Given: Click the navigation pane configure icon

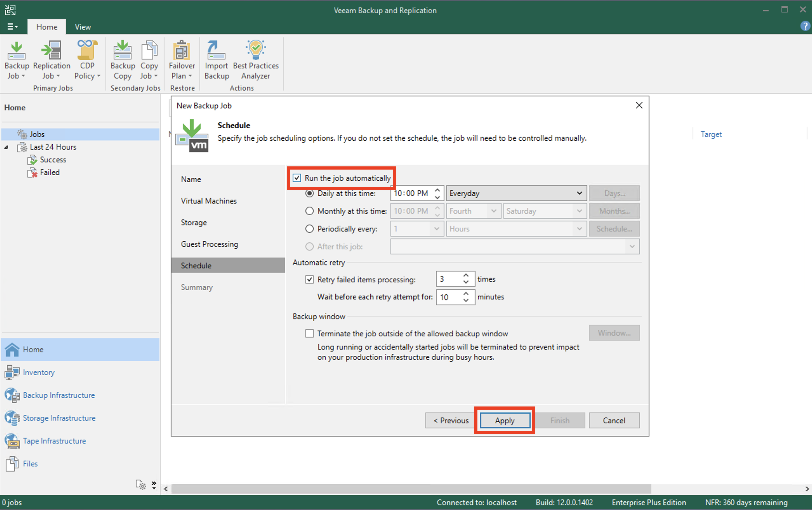Looking at the screenshot, I should 141,485.
